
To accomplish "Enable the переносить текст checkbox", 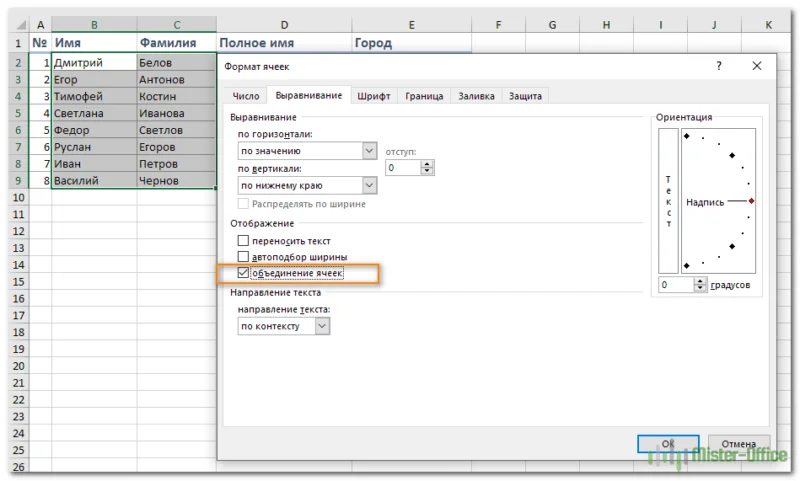I will point(243,241).
